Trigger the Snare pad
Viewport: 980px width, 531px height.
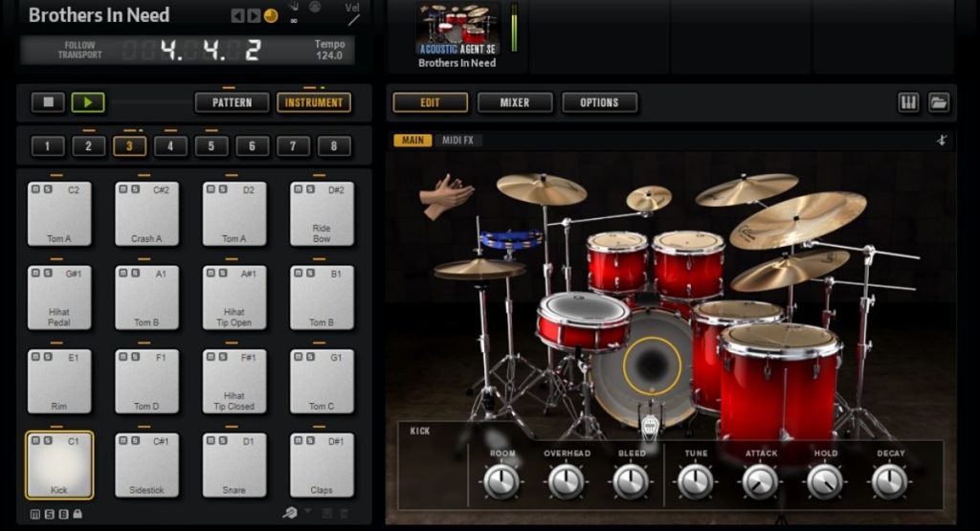(234, 465)
